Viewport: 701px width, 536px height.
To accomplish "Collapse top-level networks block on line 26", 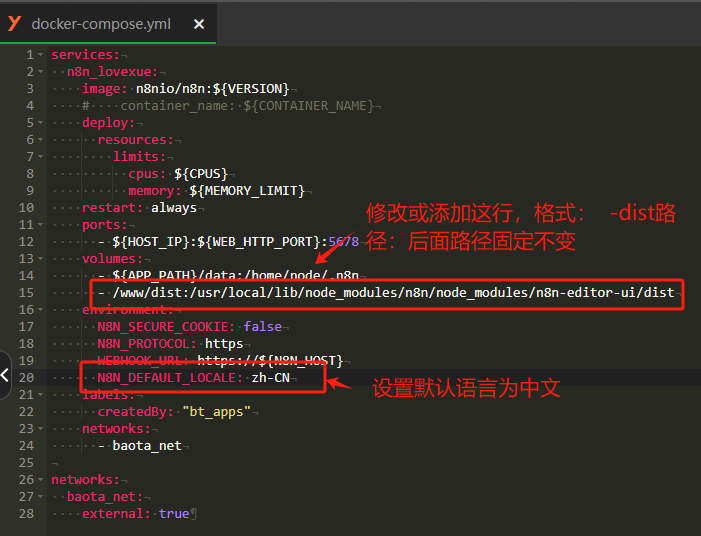I will point(41,479).
